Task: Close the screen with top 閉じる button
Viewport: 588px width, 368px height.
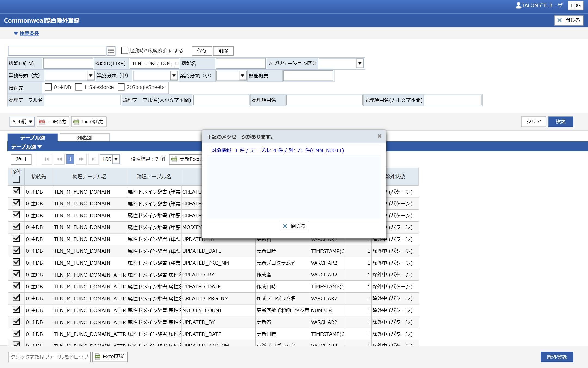Action: 568,20
